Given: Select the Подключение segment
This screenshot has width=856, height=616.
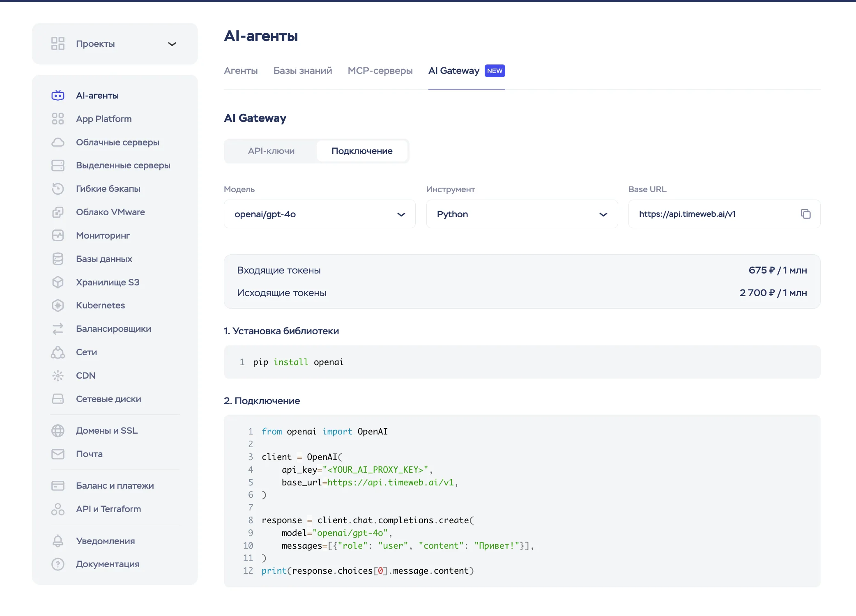Looking at the screenshot, I should (x=362, y=151).
